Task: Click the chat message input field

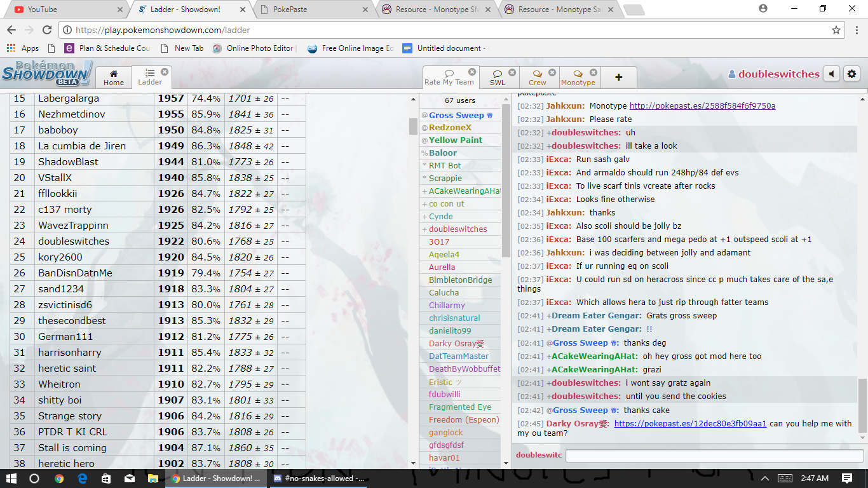Action: click(714, 456)
